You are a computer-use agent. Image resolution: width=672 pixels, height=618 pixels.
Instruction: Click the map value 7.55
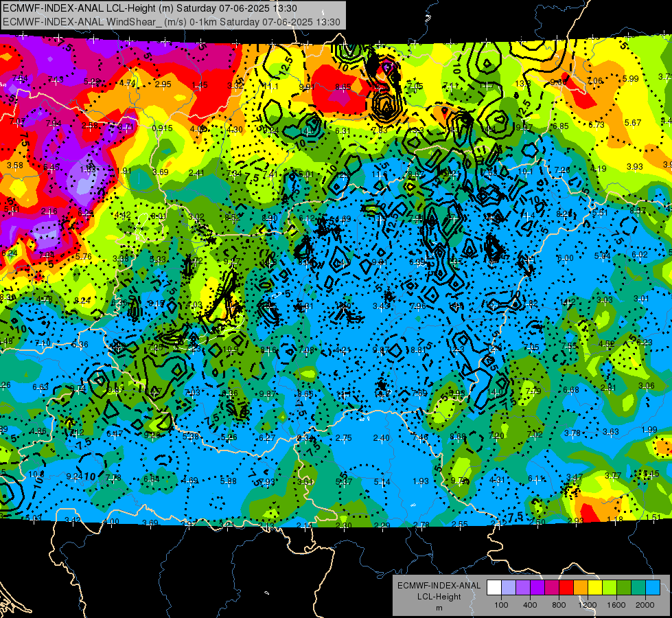pyautogui.click(x=569, y=346)
